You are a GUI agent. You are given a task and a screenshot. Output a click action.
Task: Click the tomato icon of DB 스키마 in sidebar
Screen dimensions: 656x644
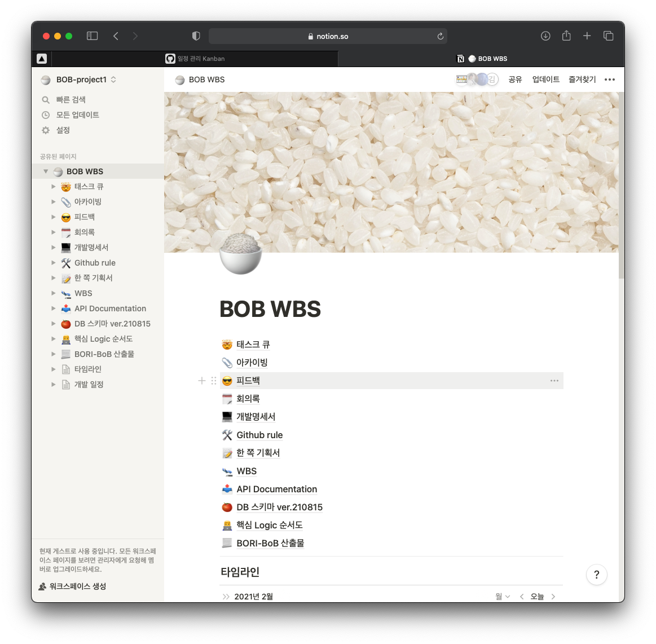coord(65,324)
